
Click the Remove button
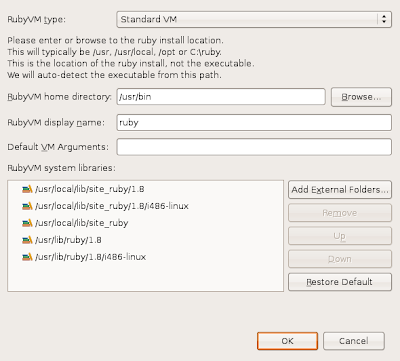pos(340,213)
